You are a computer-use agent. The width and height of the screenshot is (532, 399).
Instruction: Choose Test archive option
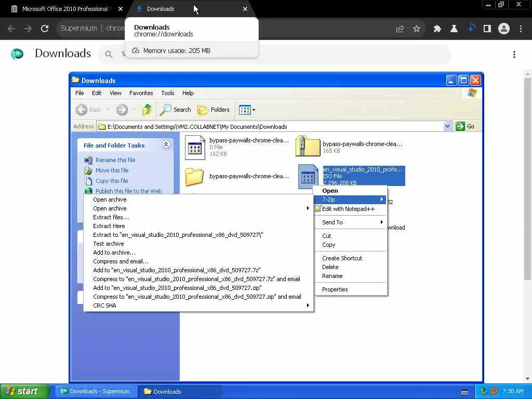(198, 244)
